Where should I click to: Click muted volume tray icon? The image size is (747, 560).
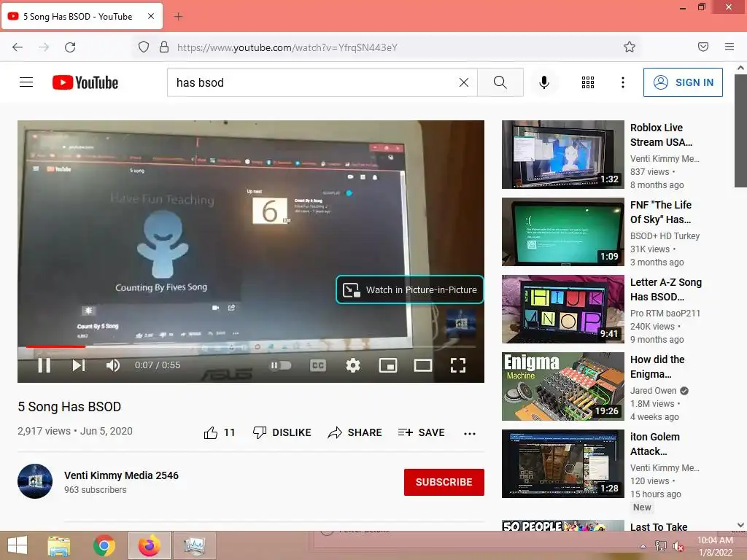click(x=678, y=546)
